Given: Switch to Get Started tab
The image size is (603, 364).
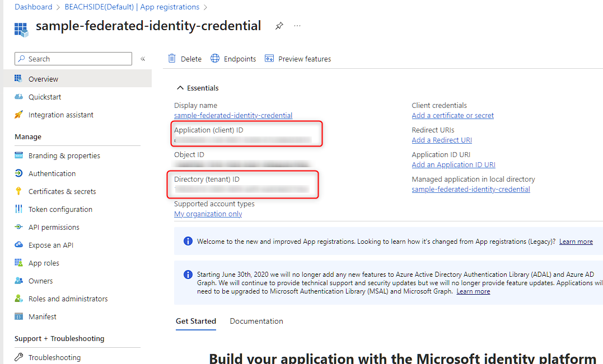Looking at the screenshot, I should point(196,321).
